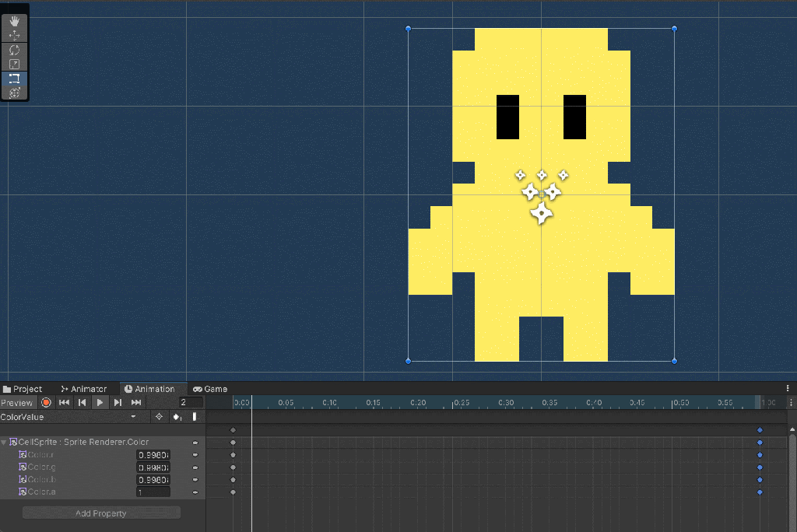Select the combined Rect Transform tool
797x532 pixels.
point(14,92)
